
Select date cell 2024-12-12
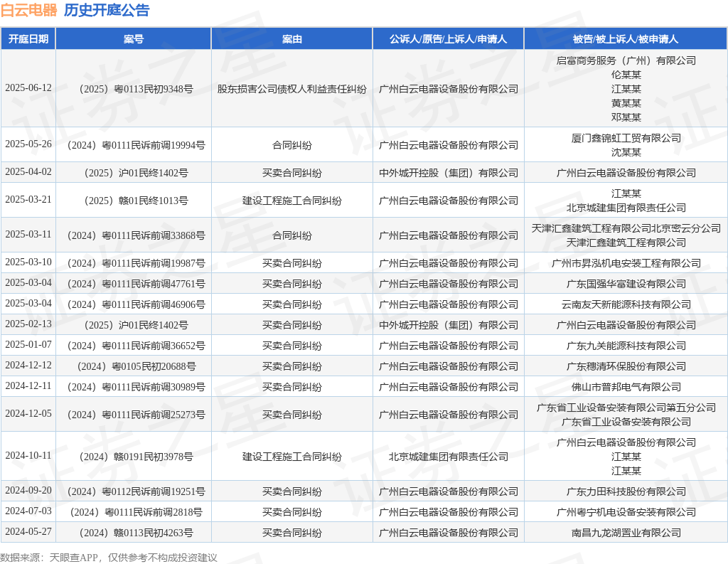tap(28, 365)
